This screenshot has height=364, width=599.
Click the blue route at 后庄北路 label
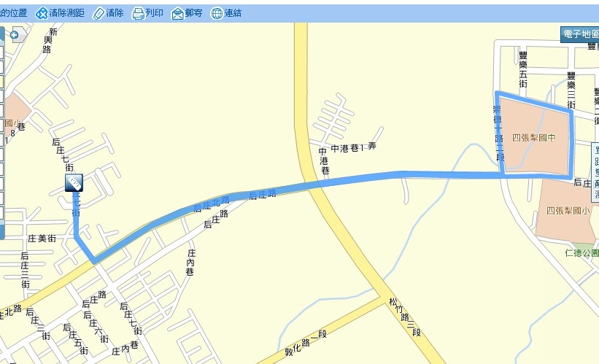click(212, 204)
